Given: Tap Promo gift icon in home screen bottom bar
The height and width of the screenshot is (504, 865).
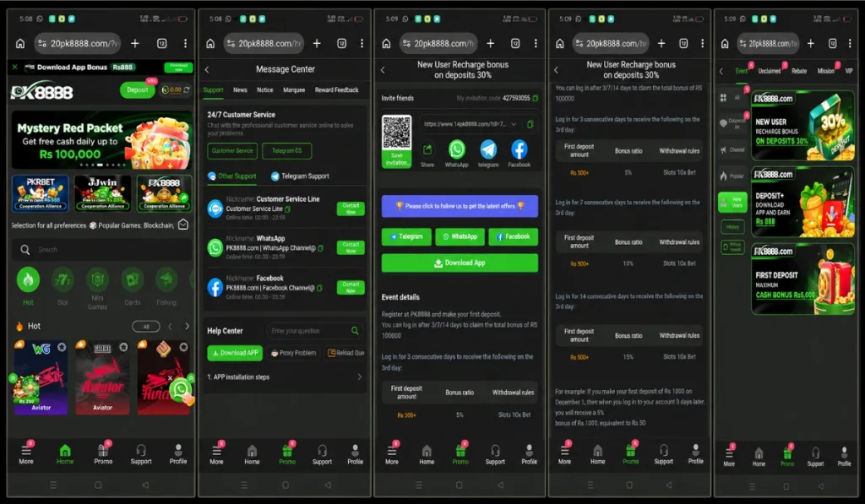Looking at the screenshot, I should pos(102,453).
